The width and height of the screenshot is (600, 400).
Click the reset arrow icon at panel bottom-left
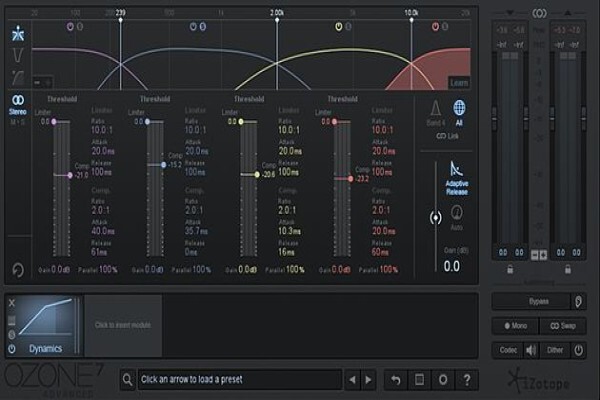(18, 270)
